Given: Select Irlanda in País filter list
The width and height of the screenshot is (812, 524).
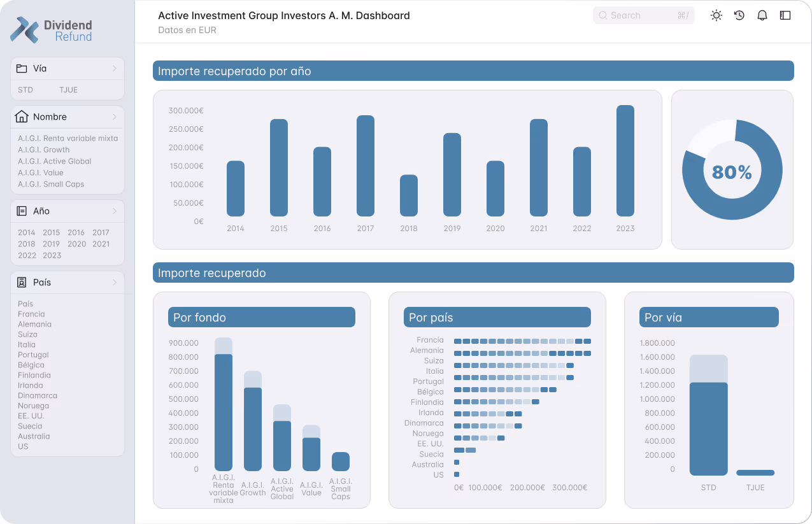Looking at the screenshot, I should click(x=31, y=385).
